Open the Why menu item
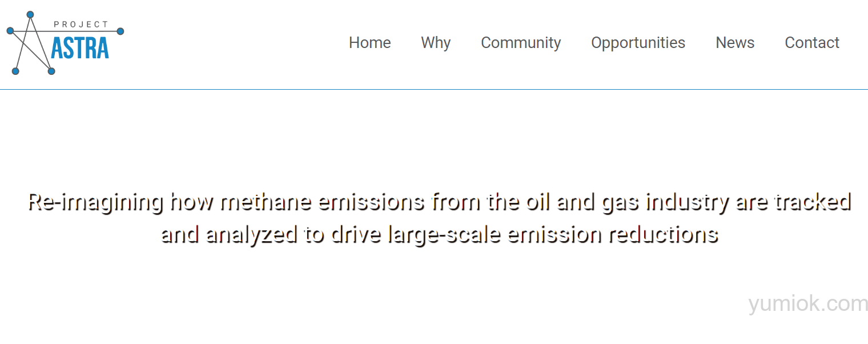 [436, 43]
